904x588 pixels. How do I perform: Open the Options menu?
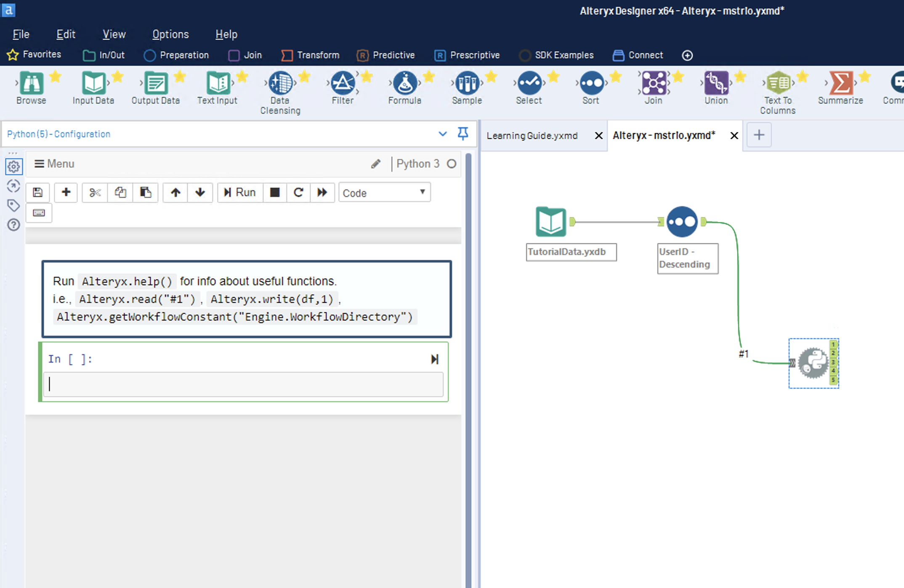coord(170,34)
